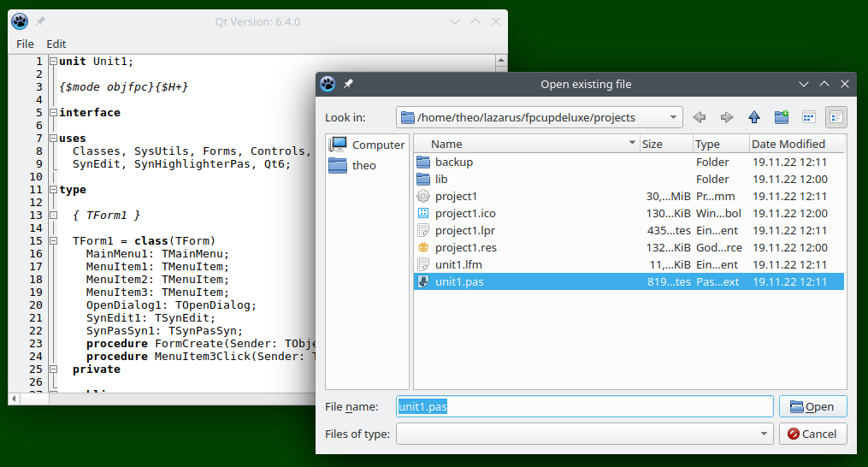Expand the Look in path dropdown
Screen dimensions: 868x467
[674, 117]
